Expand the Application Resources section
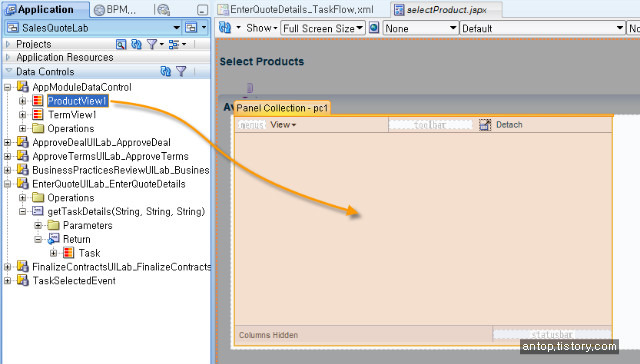Screen dimensions: 640x364 [7, 58]
